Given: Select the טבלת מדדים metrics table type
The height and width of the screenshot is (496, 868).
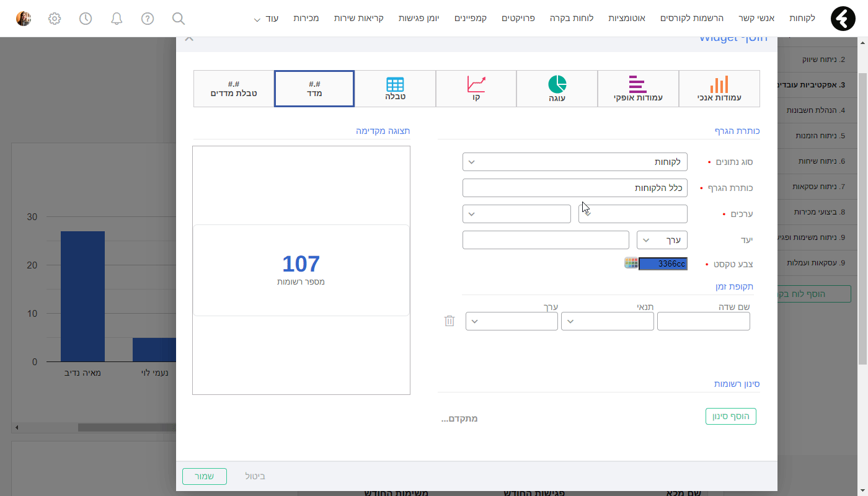Looking at the screenshot, I should [x=234, y=89].
